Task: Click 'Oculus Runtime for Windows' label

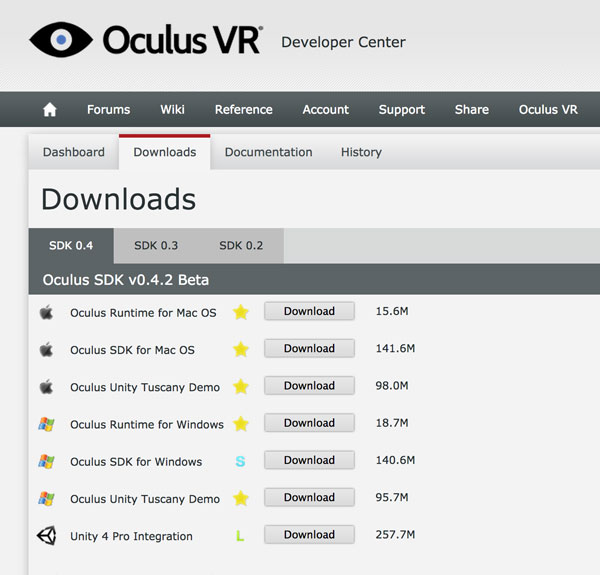Action: click(147, 425)
